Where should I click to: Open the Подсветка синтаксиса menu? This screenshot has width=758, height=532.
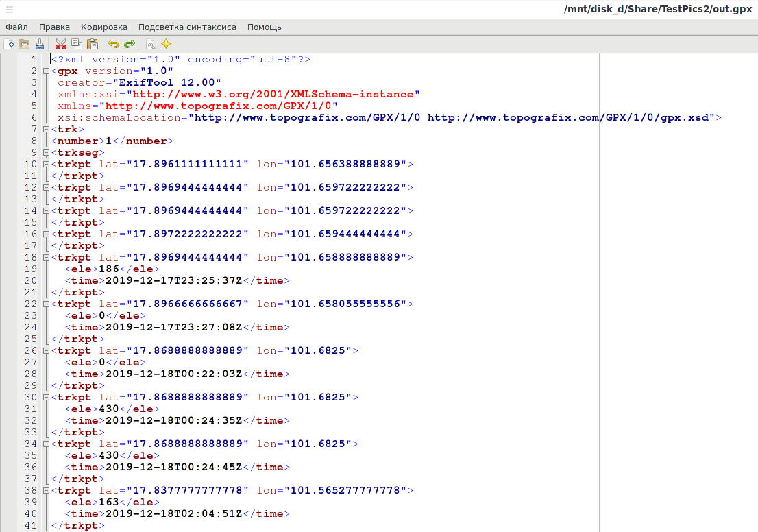click(x=187, y=27)
